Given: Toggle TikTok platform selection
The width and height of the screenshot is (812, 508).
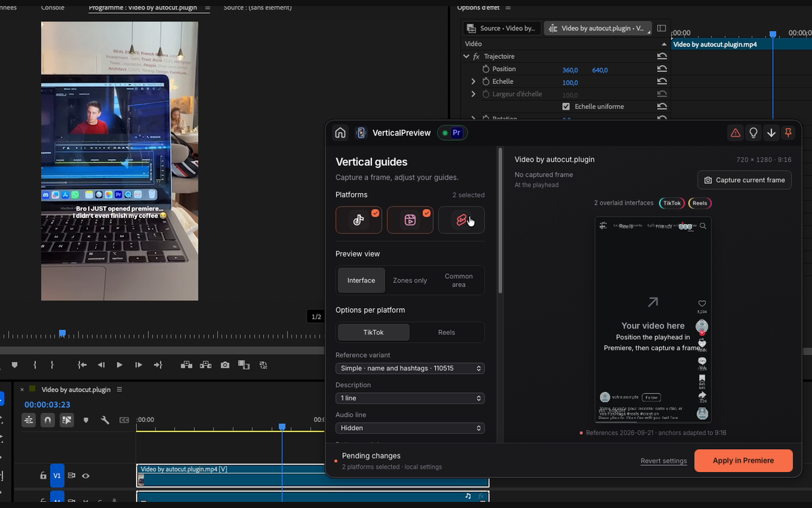Looking at the screenshot, I should point(359,219).
